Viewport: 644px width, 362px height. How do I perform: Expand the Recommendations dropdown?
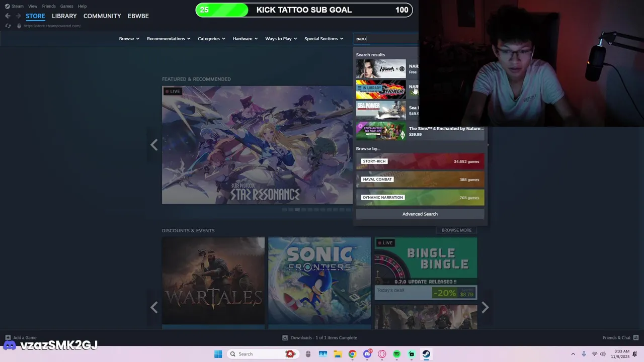[x=169, y=39]
